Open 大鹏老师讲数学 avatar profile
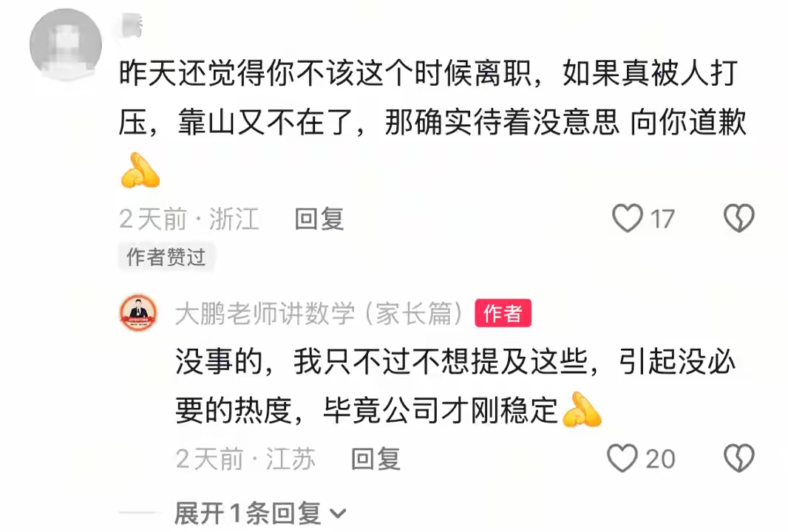 click(x=138, y=313)
